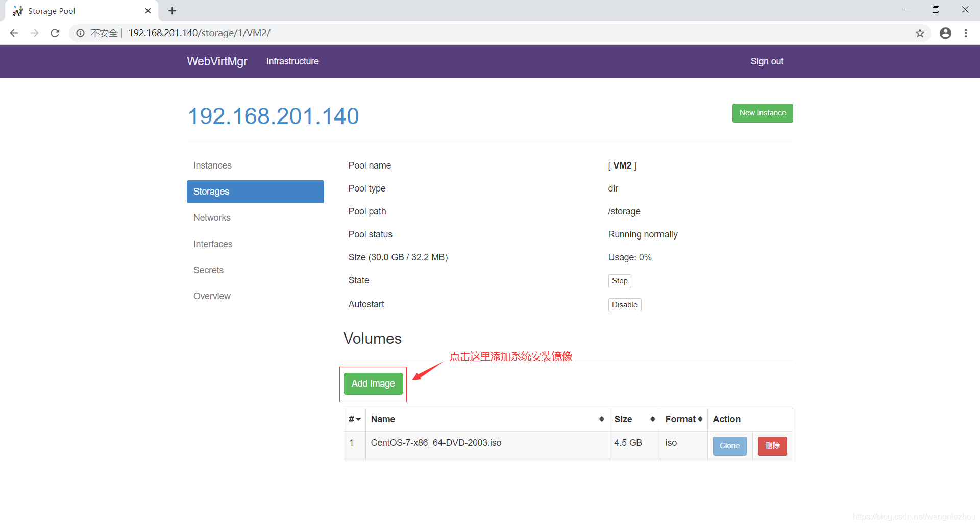This screenshot has width=980, height=526.
Task: Sort volumes by Name column
Action: tap(487, 419)
